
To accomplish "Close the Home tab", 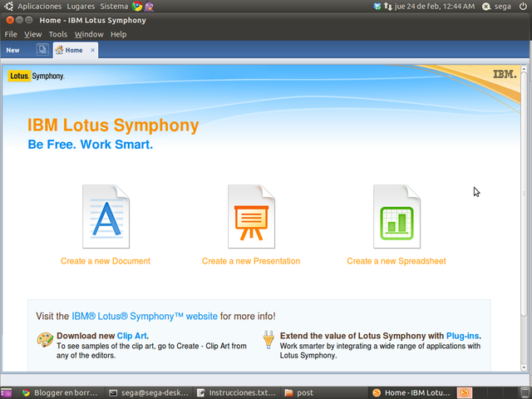I will (x=92, y=50).
